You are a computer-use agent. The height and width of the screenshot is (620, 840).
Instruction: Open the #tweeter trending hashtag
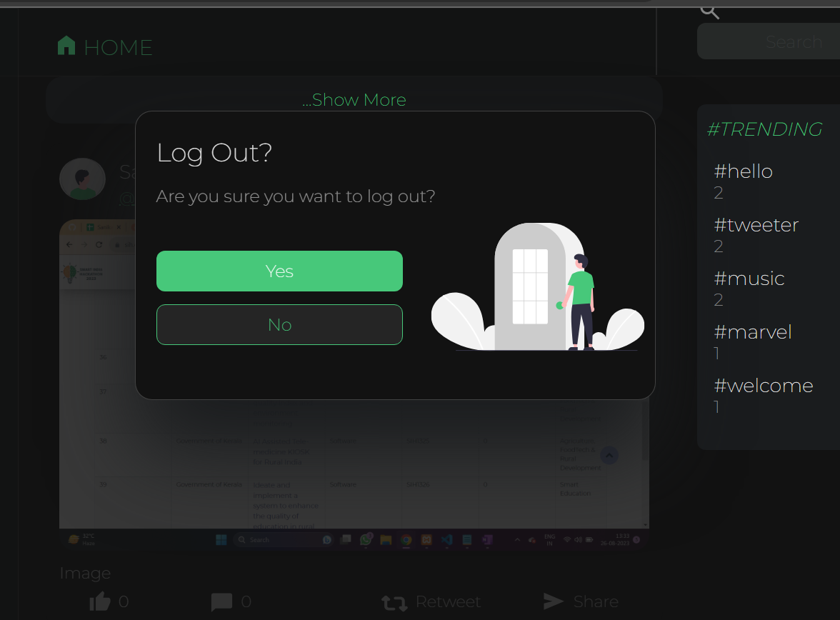click(x=756, y=224)
